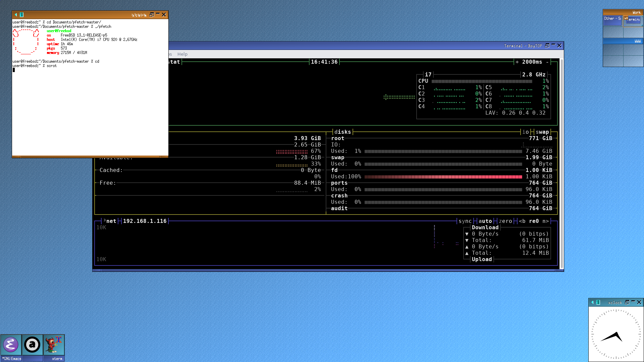The image size is (644, 362).
Task: Increase bpytop update interval with plus
Action: pyautogui.click(x=517, y=62)
